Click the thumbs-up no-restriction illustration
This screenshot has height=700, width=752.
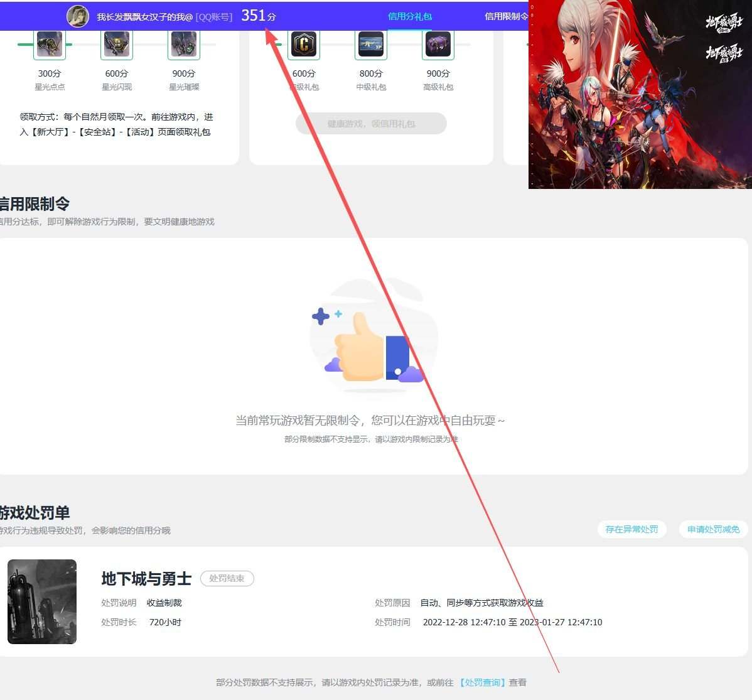[x=373, y=336]
